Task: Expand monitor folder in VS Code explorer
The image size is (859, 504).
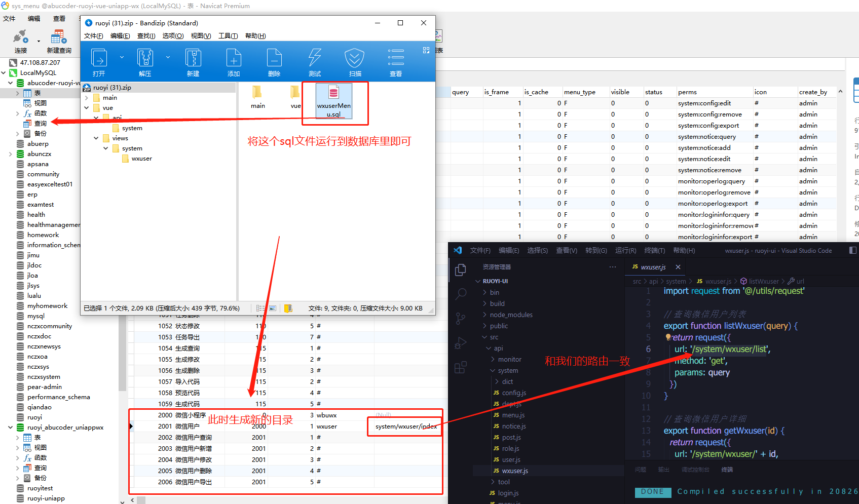Action: pos(493,359)
